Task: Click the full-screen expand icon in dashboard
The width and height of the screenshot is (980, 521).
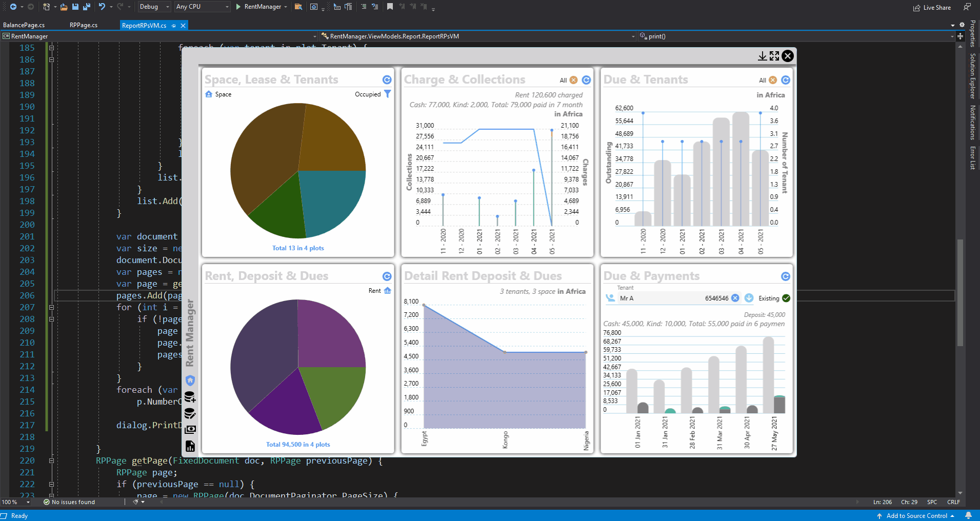Action: pyautogui.click(x=774, y=56)
